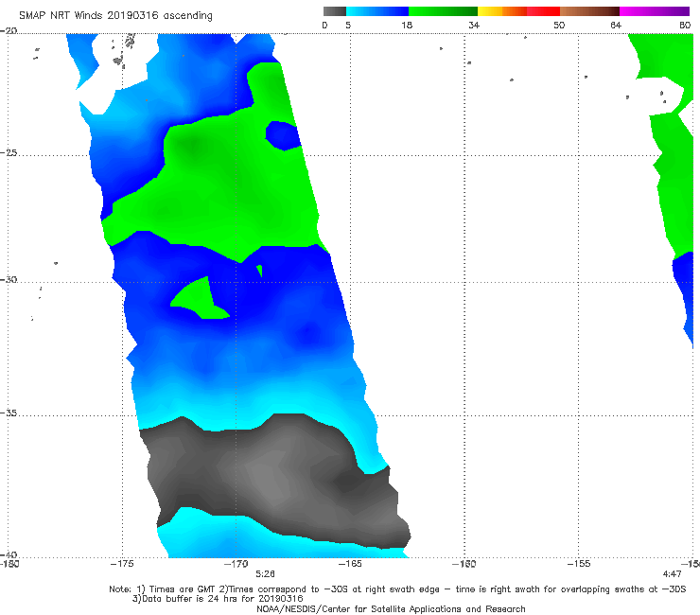Click the longitude label "-175"
The width and height of the screenshot is (700, 615).
[x=122, y=564]
